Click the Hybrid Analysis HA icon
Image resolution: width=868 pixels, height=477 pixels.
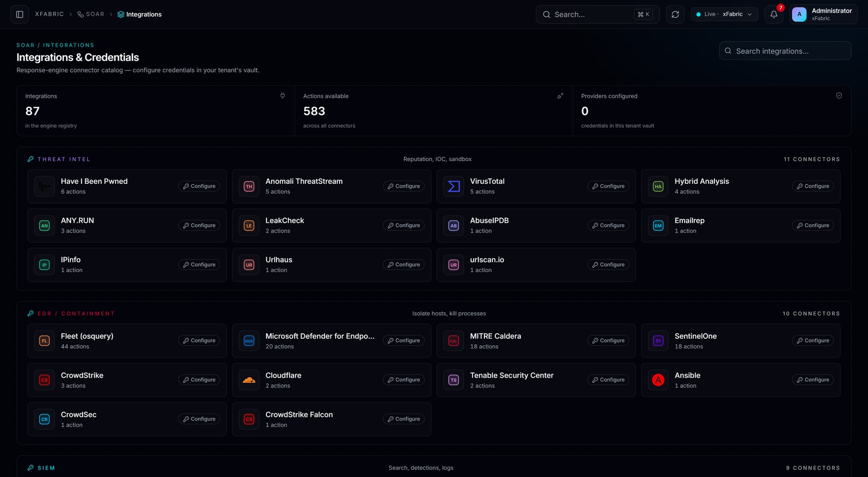[658, 186]
